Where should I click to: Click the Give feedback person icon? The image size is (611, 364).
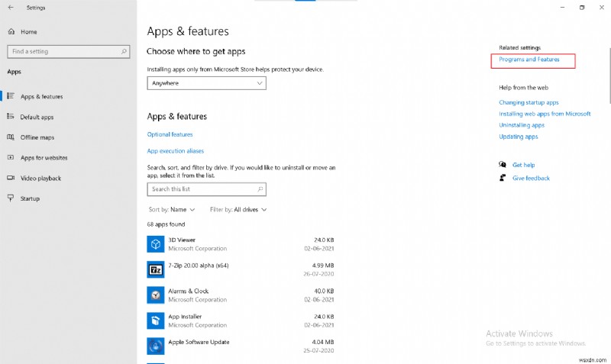503,178
